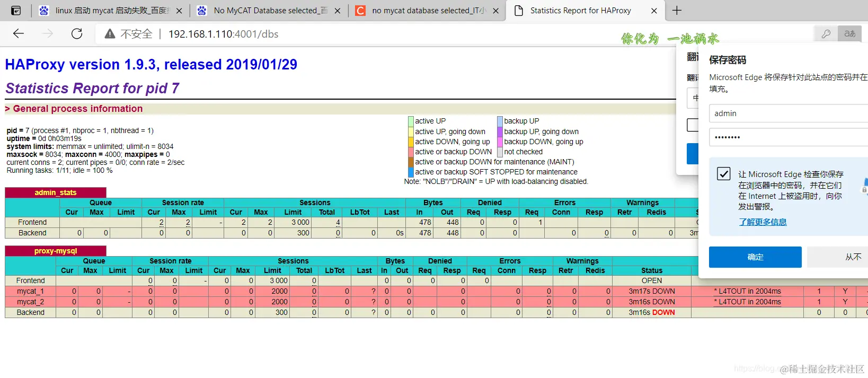Click the proxy-mysql proxy name header
Viewport: 868px width, 378px height.
pyautogui.click(x=56, y=251)
